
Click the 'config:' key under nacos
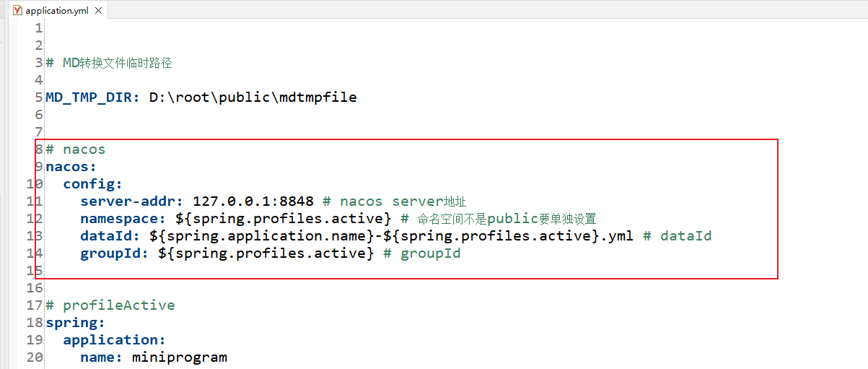(x=92, y=184)
